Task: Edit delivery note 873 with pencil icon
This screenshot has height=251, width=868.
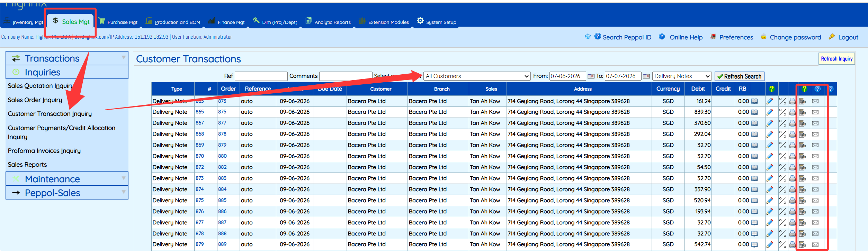Action: pyautogui.click(x=769, y=178)
